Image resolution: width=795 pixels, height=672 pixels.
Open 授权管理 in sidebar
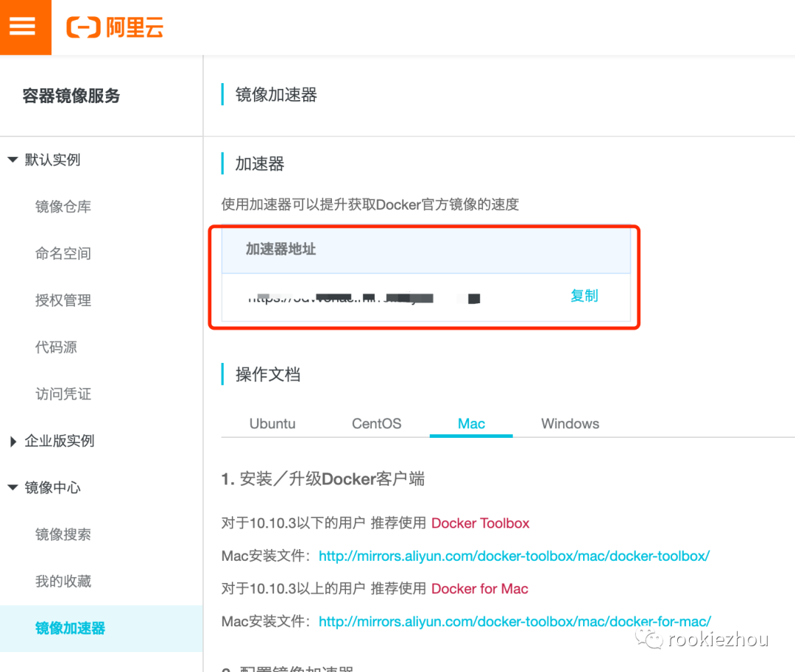pos(63,300)
